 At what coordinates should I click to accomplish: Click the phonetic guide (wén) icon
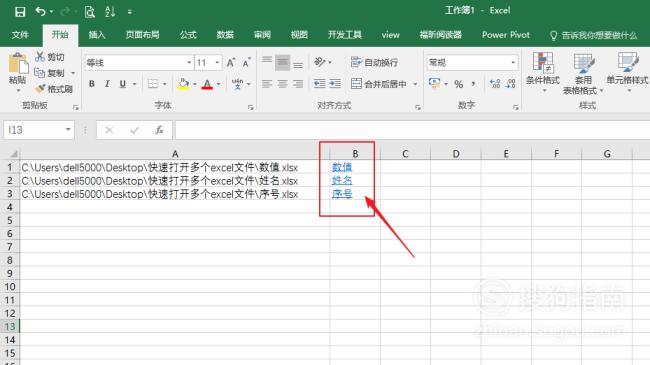[238, 84]
